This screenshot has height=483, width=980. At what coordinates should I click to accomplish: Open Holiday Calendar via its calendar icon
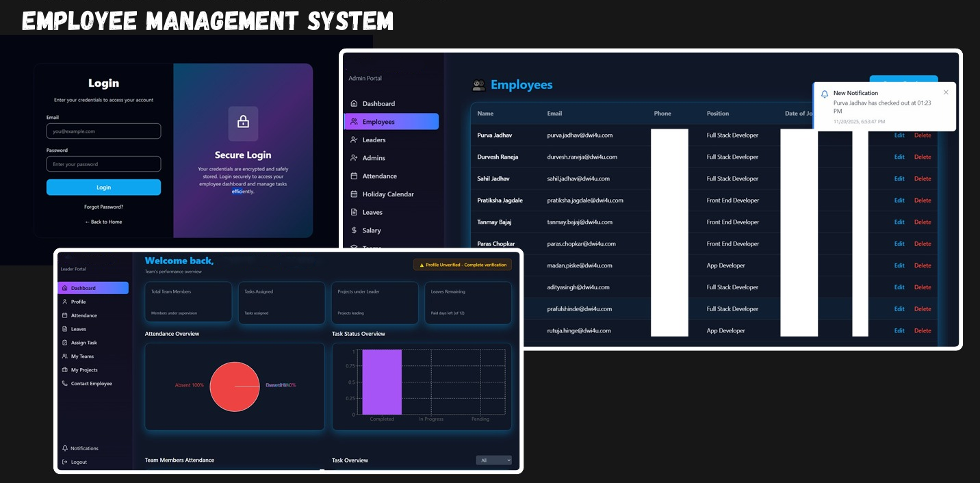click(x=353, y=194)
